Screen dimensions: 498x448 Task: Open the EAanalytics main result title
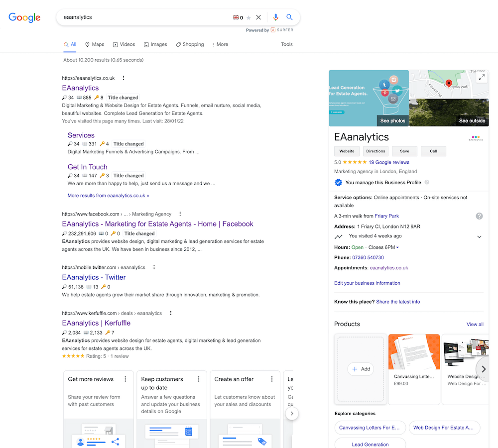coord(80,88)
